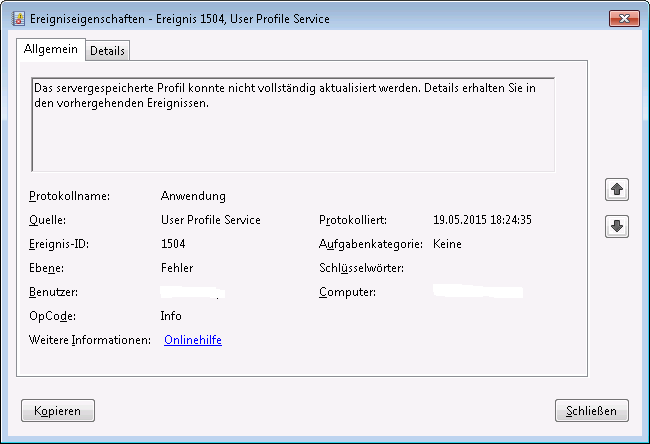The width and height of the screenshot is (650, 444).
Task: Select the Protokollname value Anwendung
Action: [193, 196]
